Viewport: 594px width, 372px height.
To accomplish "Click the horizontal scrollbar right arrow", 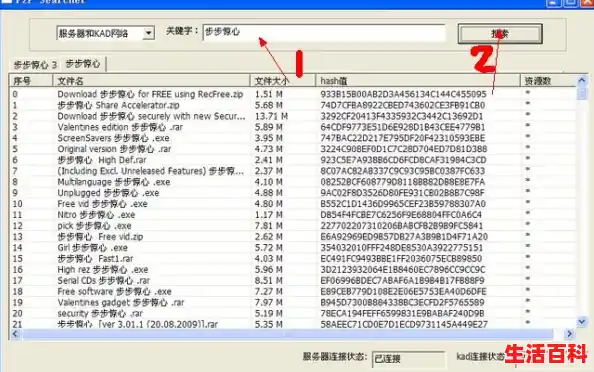I will pyautogui.click(x=569, y=334).
